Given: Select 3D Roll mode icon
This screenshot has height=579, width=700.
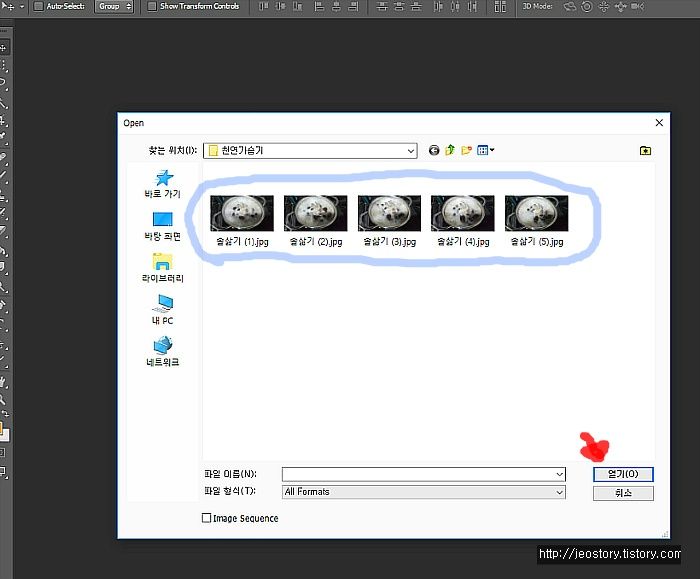Looking at the screenshot, I should [587, 6].
